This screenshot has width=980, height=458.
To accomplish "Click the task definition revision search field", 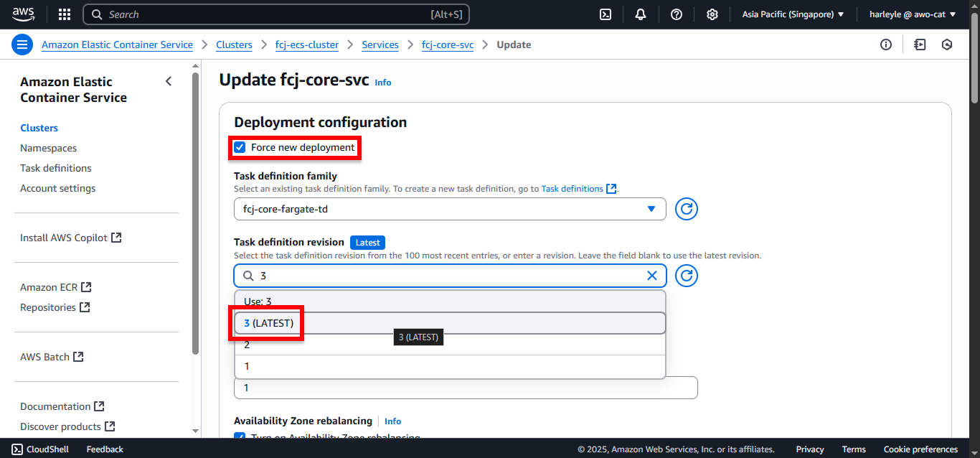I will coord(450,276).
